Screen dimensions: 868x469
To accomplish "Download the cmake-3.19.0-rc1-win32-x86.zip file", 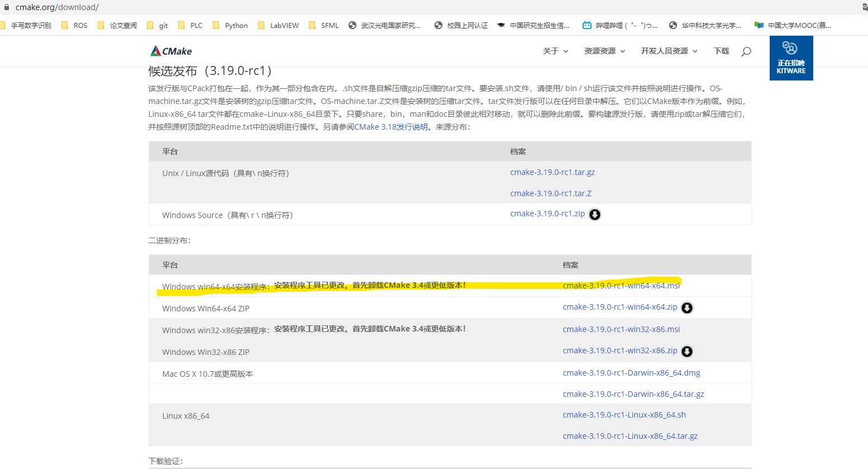I will tap(620, 350).
